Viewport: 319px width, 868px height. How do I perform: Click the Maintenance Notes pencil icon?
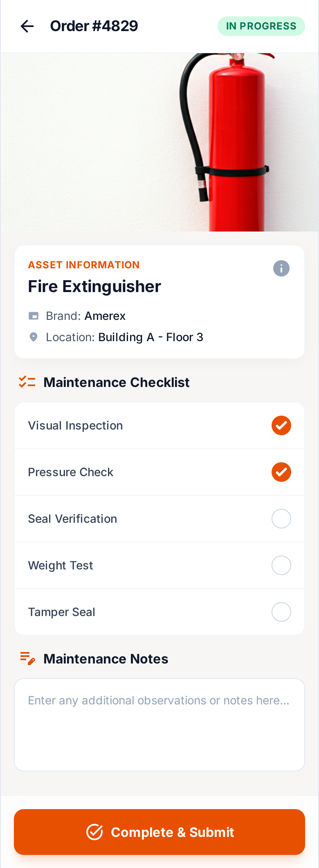tap(27, 659)
